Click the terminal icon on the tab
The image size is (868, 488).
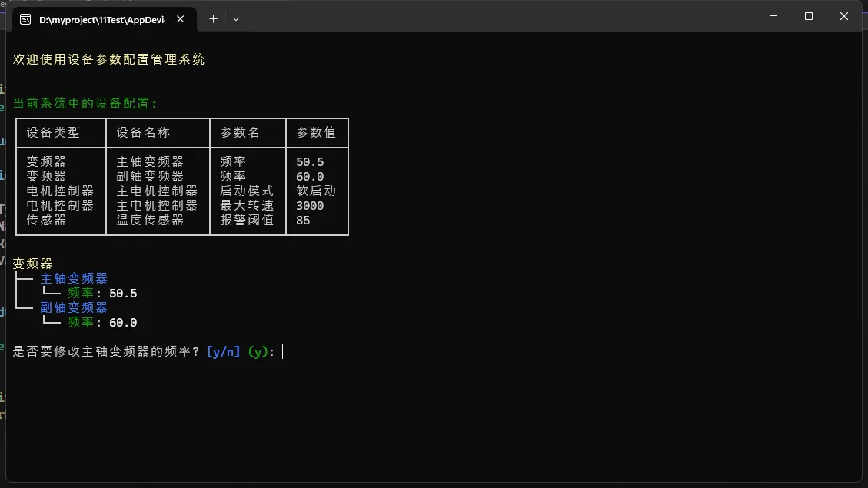tap(25, 19)
